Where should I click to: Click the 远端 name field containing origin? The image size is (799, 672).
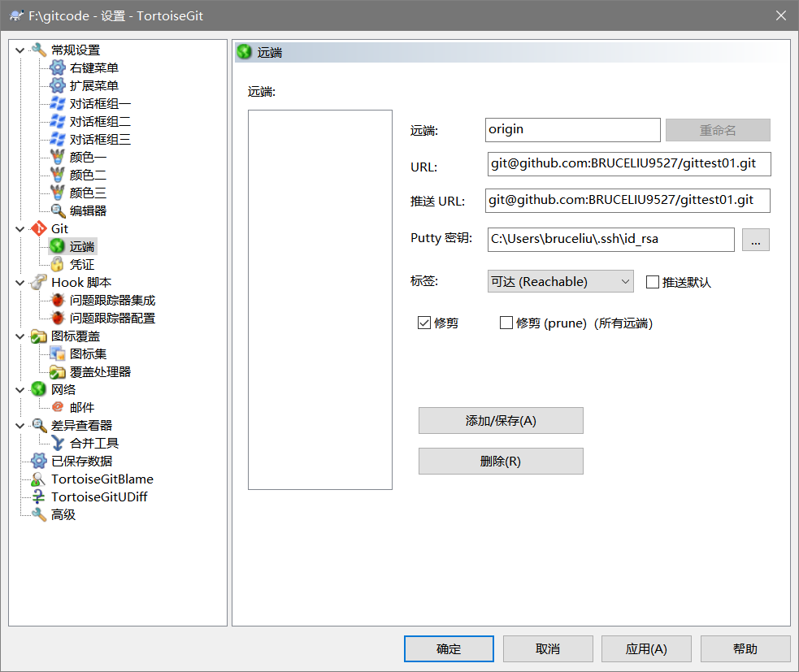click(x=573, y=130)
